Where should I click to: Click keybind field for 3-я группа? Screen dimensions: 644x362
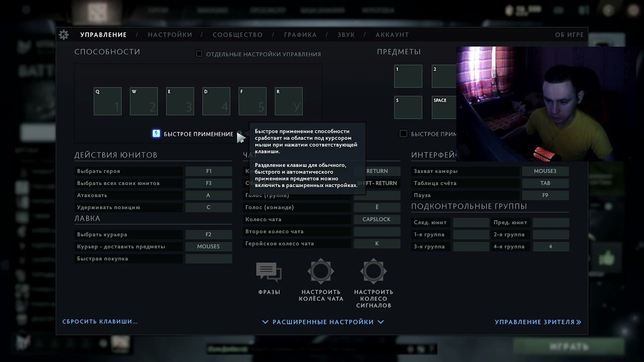pyautogui.click(x=471, y=246)
